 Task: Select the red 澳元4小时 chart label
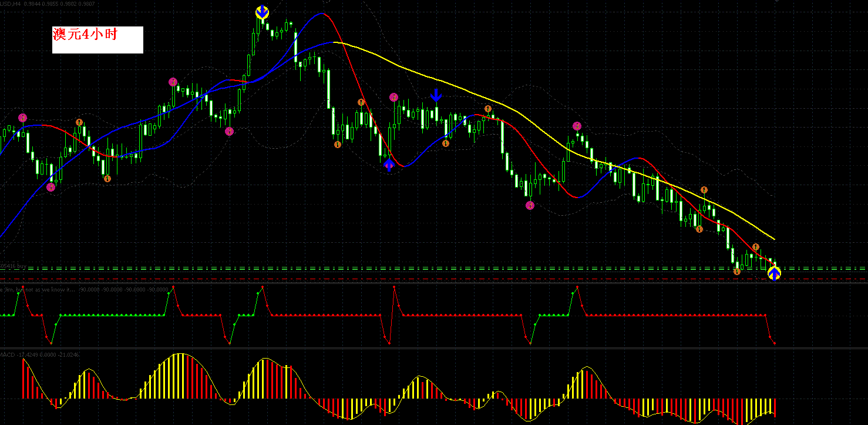point(85,35)
